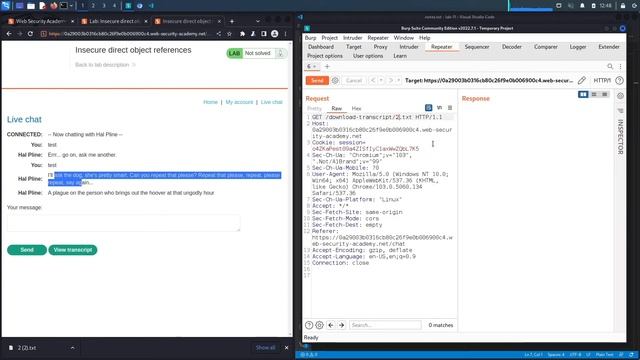The height and width of the screenshot is (360, 640).
Task: Go to next request in Repeater history
Action: pyautogui.click(x=391, y=80)
